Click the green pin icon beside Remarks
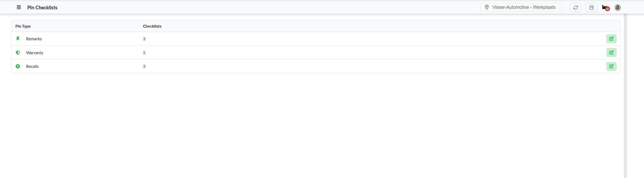This screenshot has height=178, width=644. coord(18,39)
